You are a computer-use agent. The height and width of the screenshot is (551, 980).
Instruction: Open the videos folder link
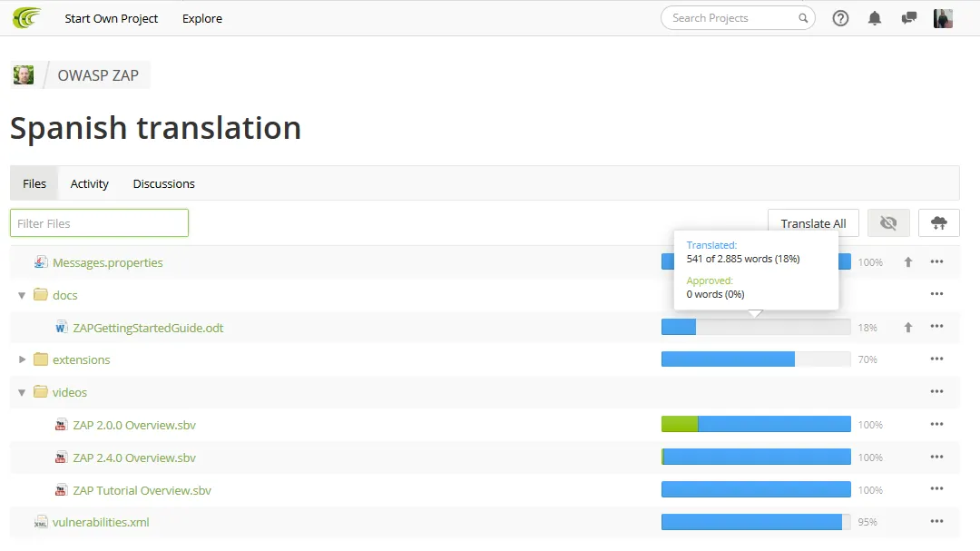point(69,391)
